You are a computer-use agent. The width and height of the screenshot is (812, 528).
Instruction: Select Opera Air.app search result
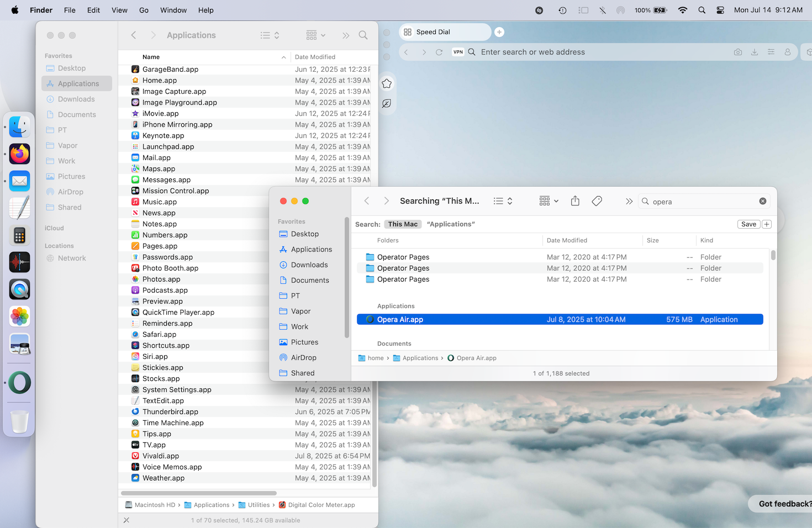coord(560,319)
